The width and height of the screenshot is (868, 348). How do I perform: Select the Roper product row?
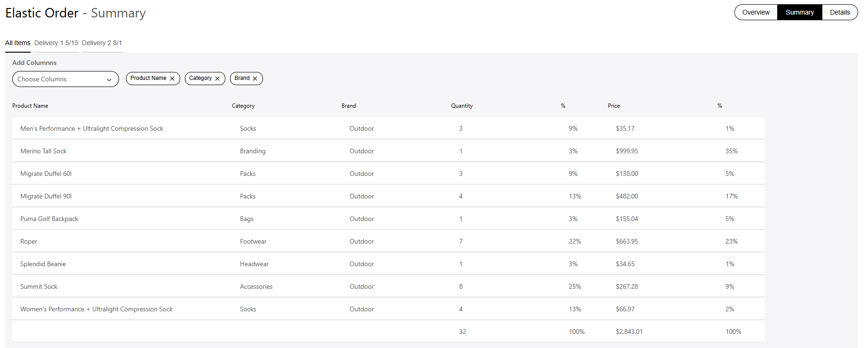tap(29, 241)
